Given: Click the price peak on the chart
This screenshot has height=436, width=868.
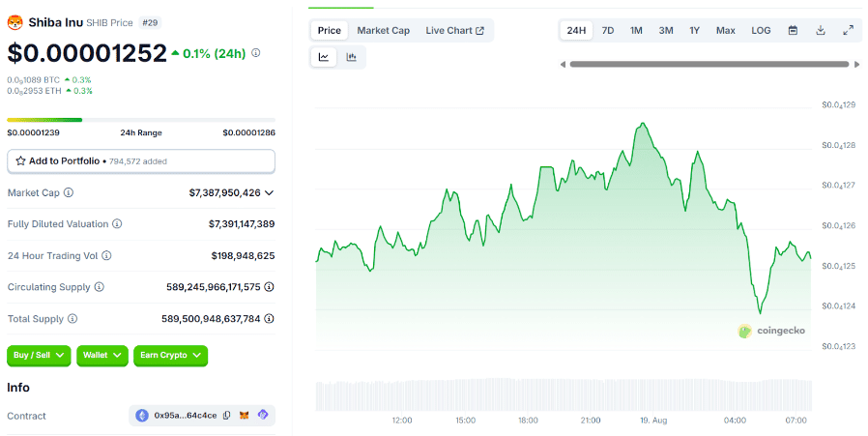Looking at the screenshot, I should [642, 124].
